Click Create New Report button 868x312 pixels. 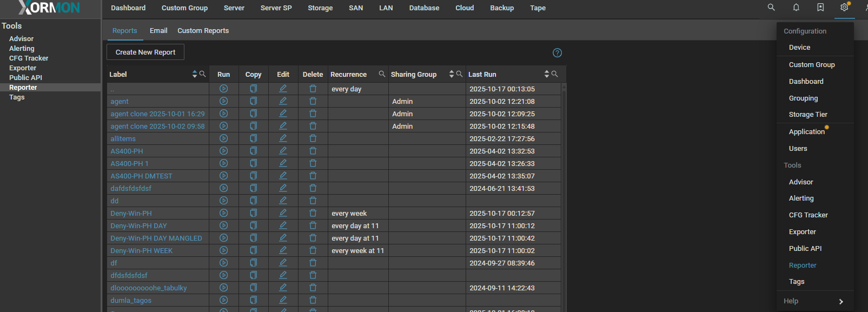coord(145,52)
